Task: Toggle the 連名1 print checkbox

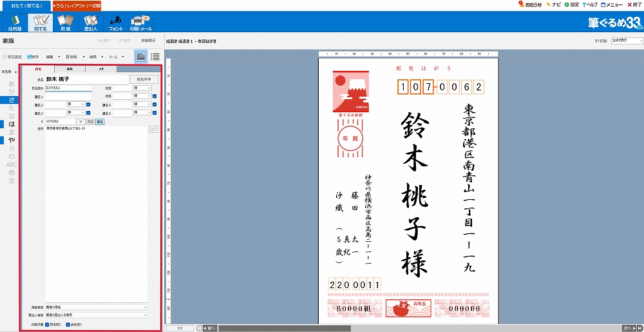Action: pos(155,96)
